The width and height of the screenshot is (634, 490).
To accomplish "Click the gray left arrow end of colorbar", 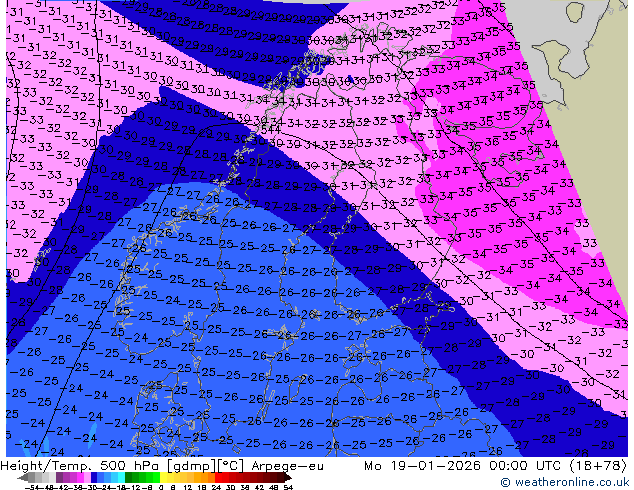I will 23,477.
